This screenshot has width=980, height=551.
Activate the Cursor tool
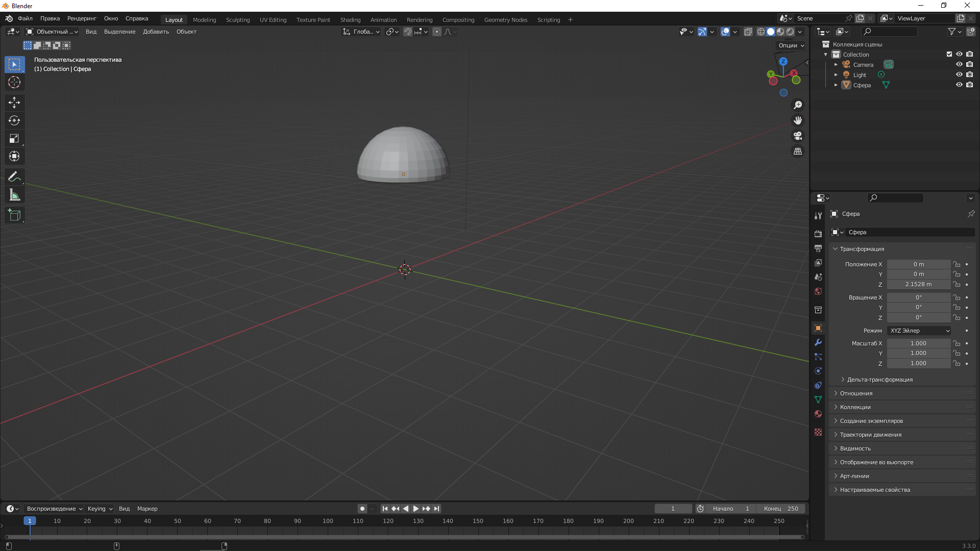(x=14, y=82)
